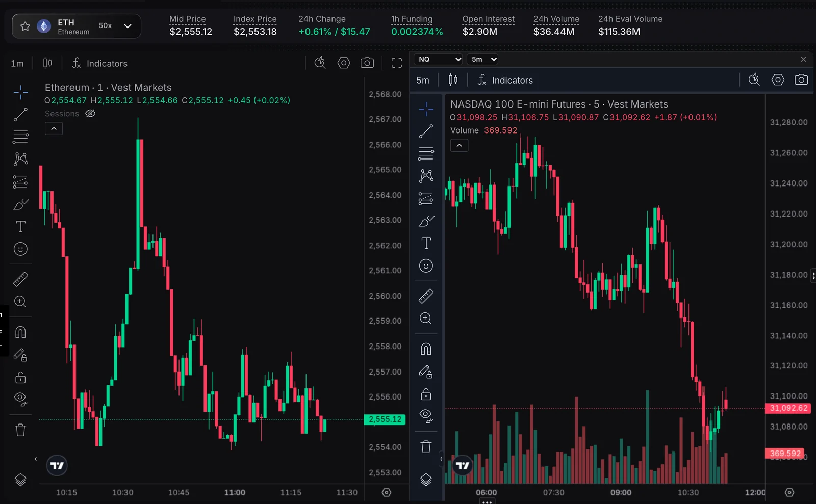Open Ethereum chart settings hexagon icon
Image resolution: width=816 pixels, height=504 pixels.
coord(344,63)
